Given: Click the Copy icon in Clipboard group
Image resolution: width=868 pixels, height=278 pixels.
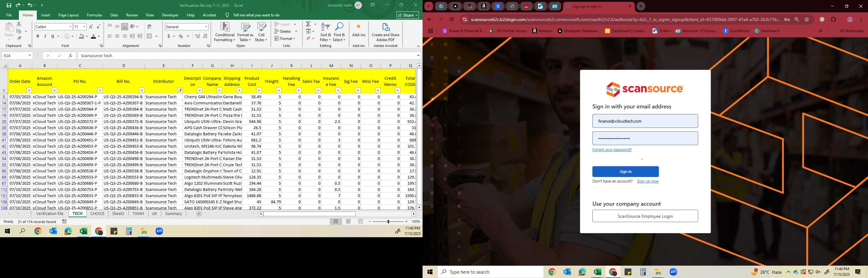Looking at the screenshot, I should [19, 31].
